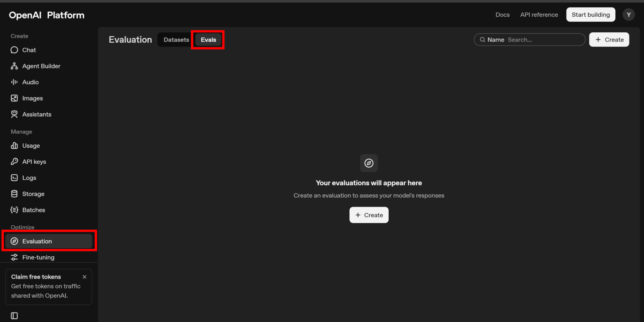Focus the evaluation Search field

544,40
